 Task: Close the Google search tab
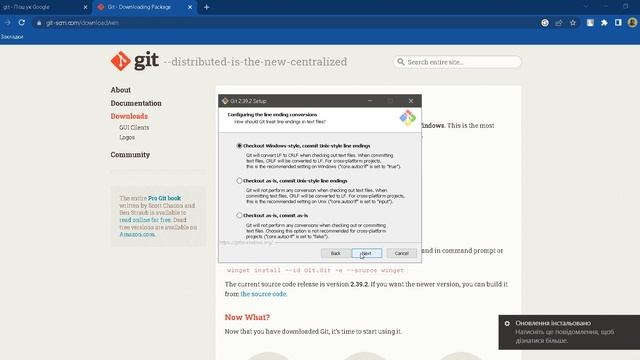[x=85, y=7]
